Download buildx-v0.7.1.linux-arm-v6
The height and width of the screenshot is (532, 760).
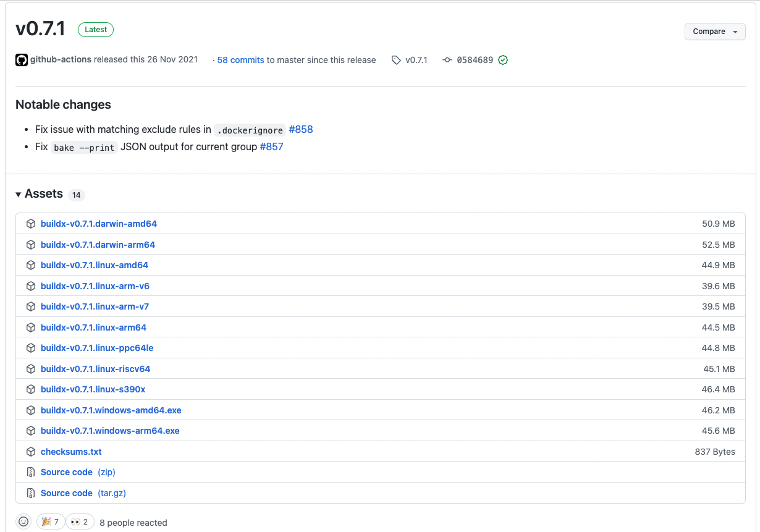[95, 286]
